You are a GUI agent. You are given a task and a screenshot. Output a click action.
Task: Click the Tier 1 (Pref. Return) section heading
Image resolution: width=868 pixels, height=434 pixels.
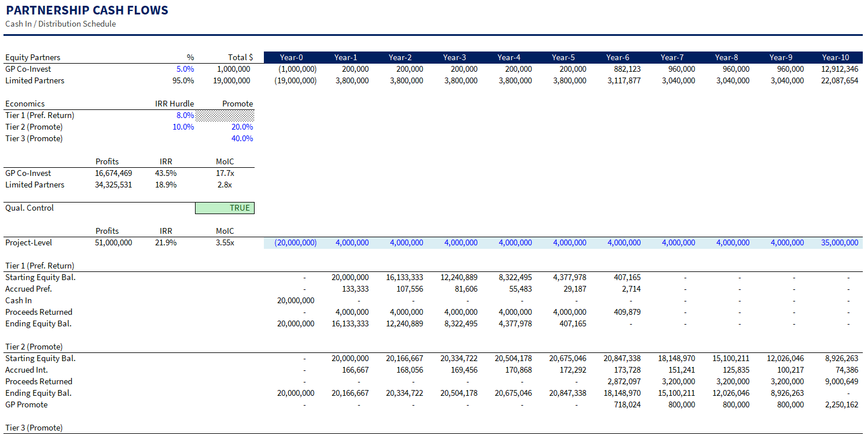[x=39, y=266]
